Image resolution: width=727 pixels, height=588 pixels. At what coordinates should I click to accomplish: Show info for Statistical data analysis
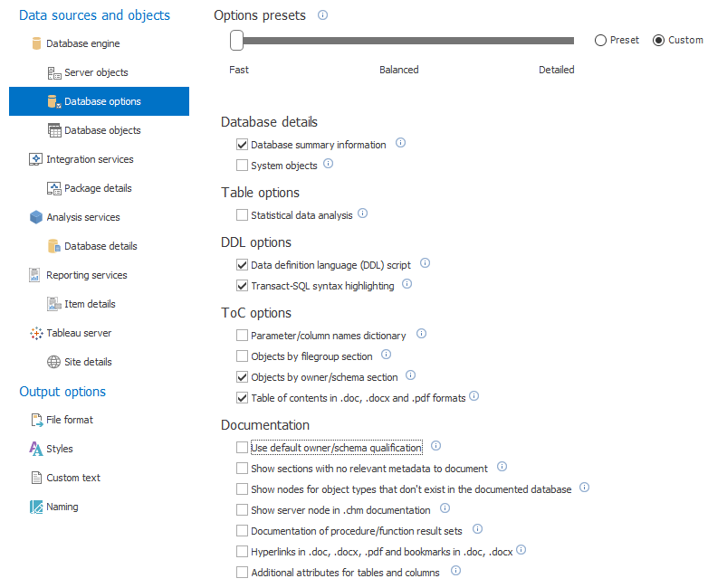[x=363, y=213]
